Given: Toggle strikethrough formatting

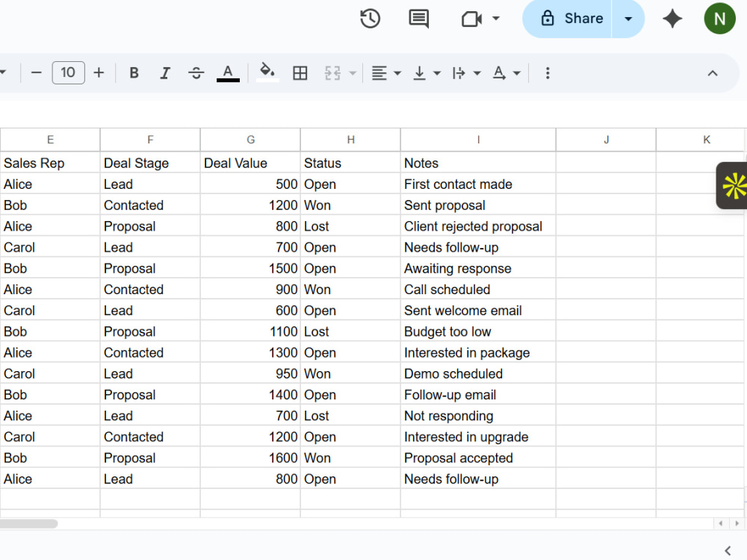Looking at the screenshot, I should 196,73.
